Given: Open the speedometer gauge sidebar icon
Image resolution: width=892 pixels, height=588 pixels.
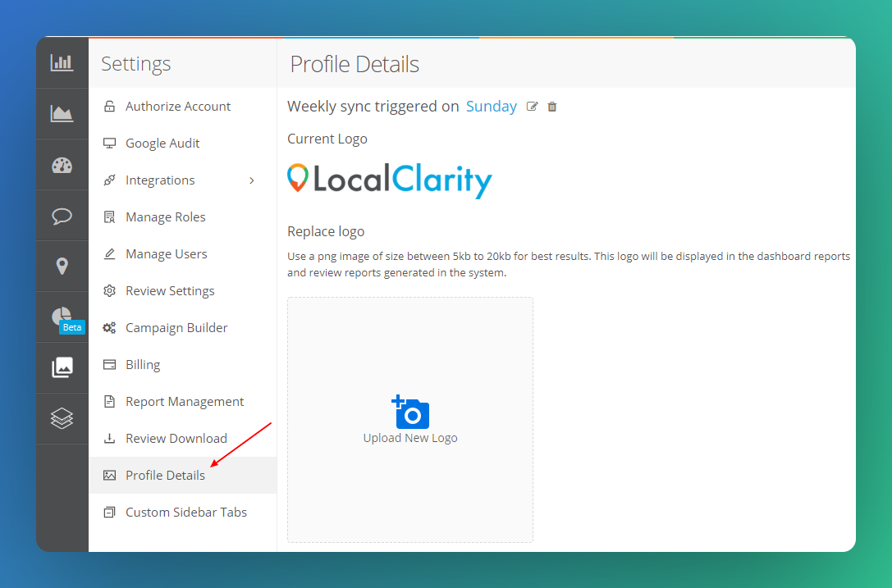Looking at the screenshot, I should click(x=62, y=165).
